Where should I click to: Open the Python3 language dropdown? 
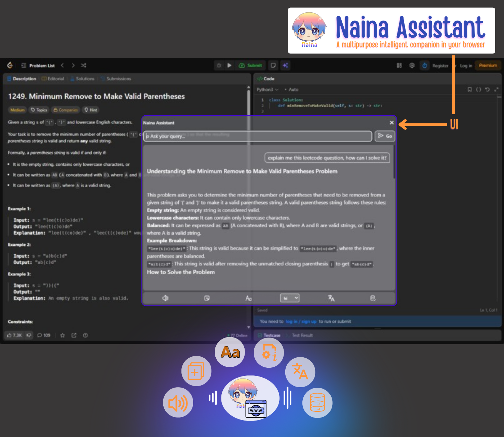pyautogui.click(x=267, y=89)
